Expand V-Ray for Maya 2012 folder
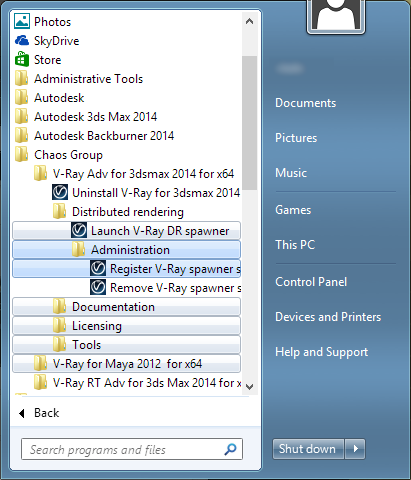411x480 pixels. [126, 364]
